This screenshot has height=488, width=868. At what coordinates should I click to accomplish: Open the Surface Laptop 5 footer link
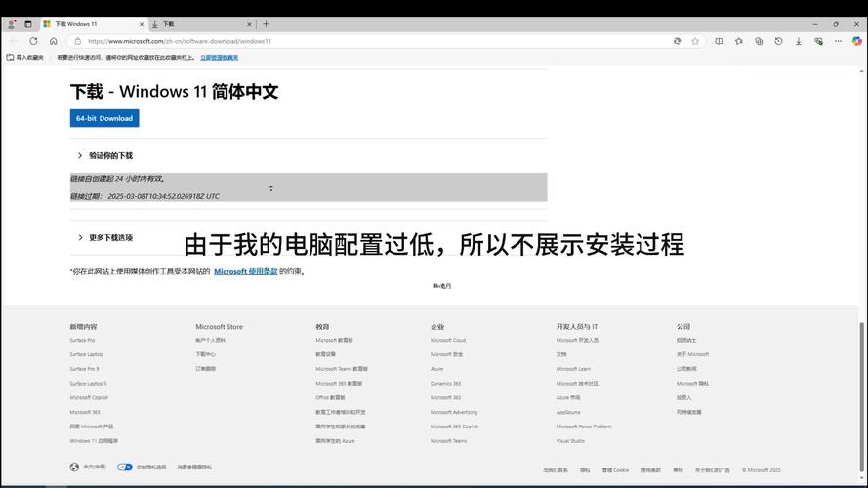(88, 383)
